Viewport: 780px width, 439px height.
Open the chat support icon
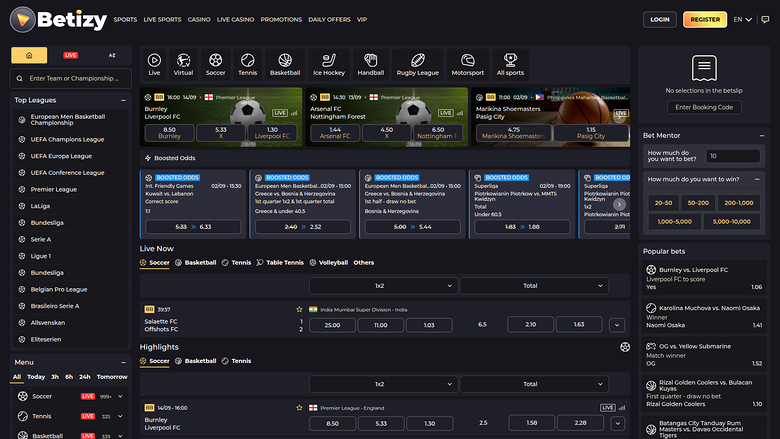765,19
